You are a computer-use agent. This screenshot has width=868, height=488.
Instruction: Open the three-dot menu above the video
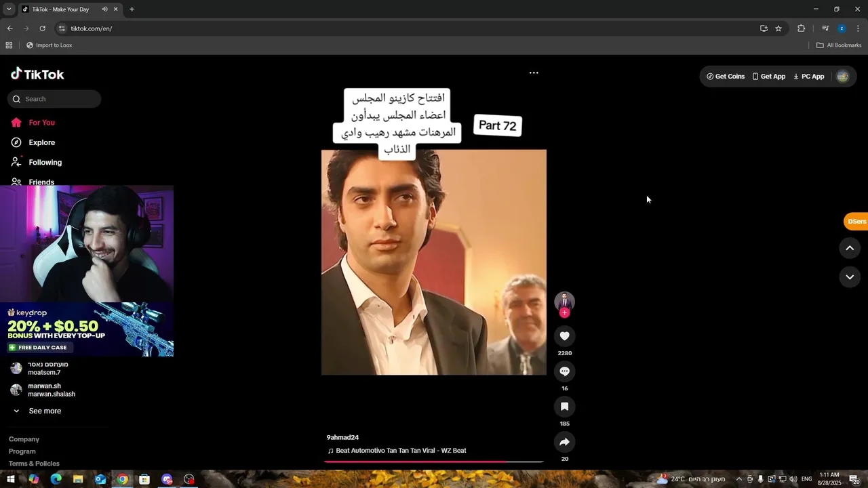point(534,73)
